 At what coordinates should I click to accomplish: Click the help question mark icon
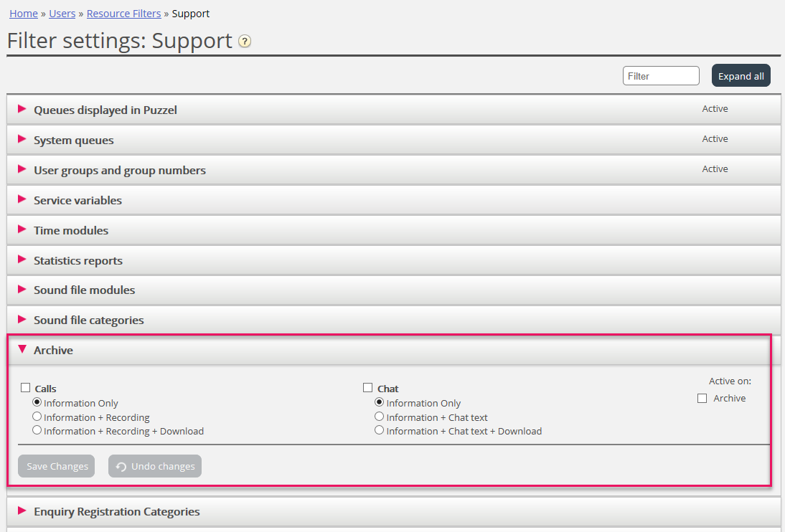pyautogui.click(x=245, y=42)
